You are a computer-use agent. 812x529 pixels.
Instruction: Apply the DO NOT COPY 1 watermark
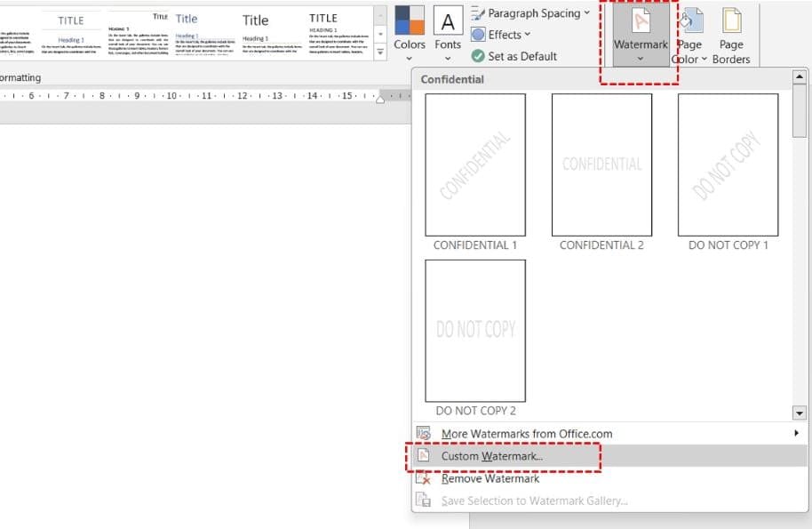728,164
